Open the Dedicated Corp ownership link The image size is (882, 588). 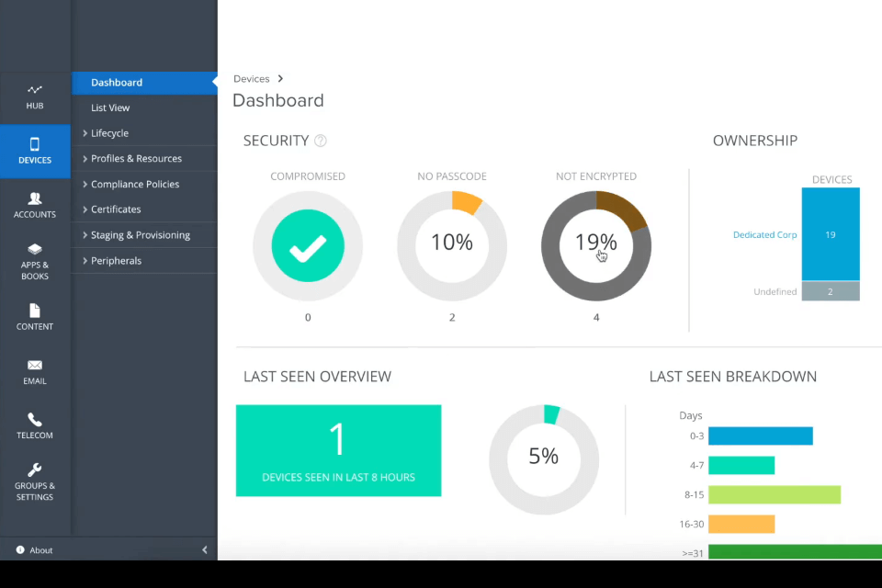[x=764, y=234]
